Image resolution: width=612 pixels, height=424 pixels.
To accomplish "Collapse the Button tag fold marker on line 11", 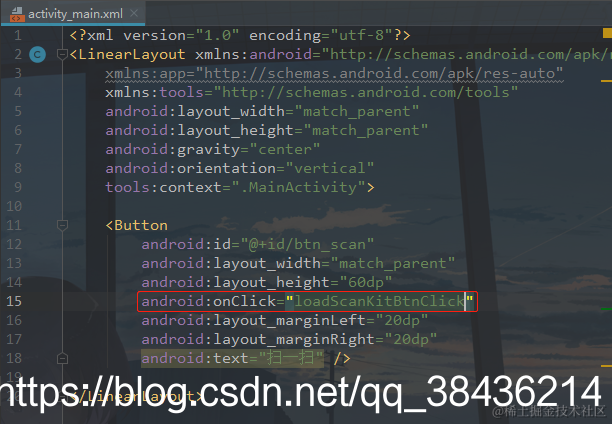I will (x=62, y=225).
